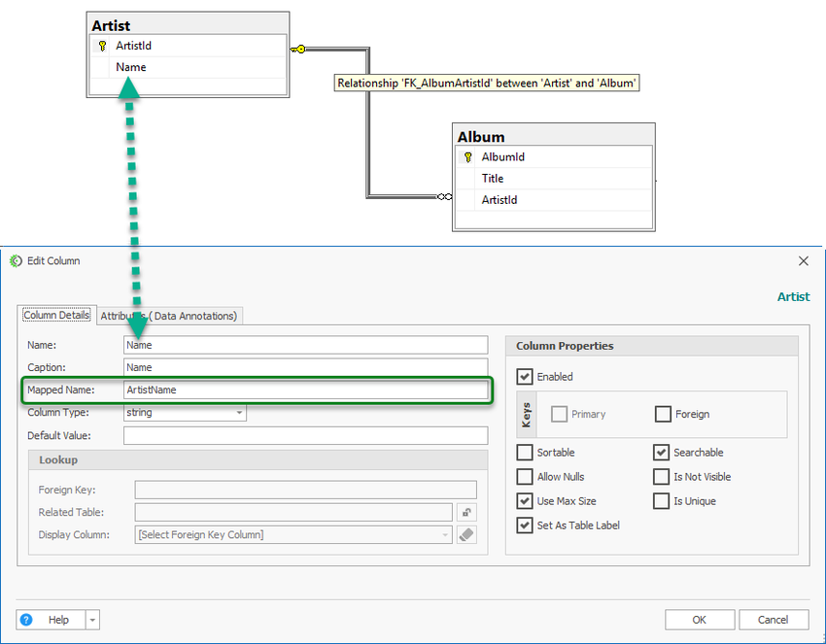Click the Mapped Name field containing ArtistName

pyautogui.click(x=305, y=390)
